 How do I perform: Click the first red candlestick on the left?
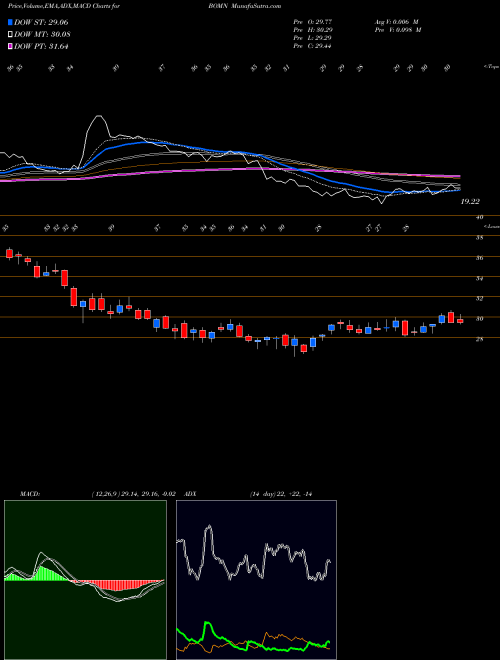coord(9,253)
